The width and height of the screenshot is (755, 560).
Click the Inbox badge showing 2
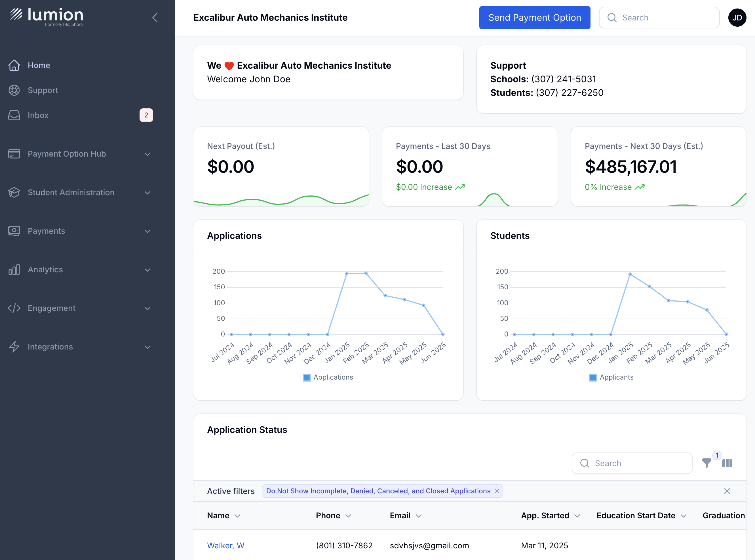pos(146,115)
